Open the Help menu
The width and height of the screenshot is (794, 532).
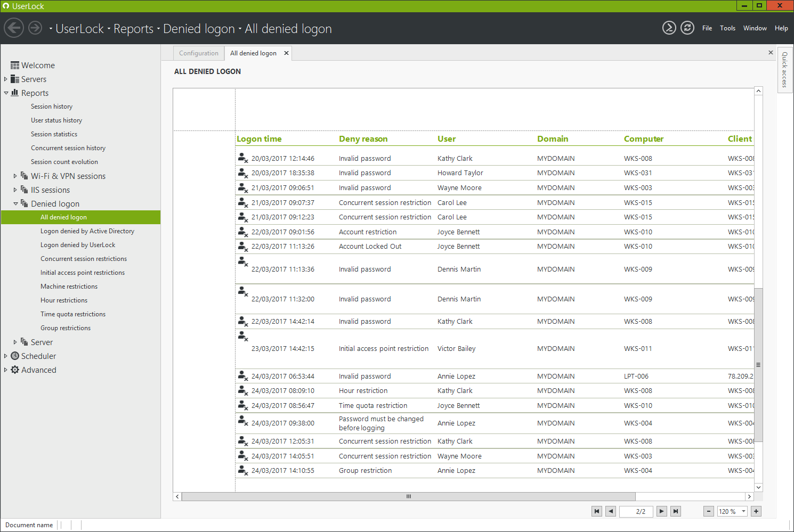pos(781,28)
